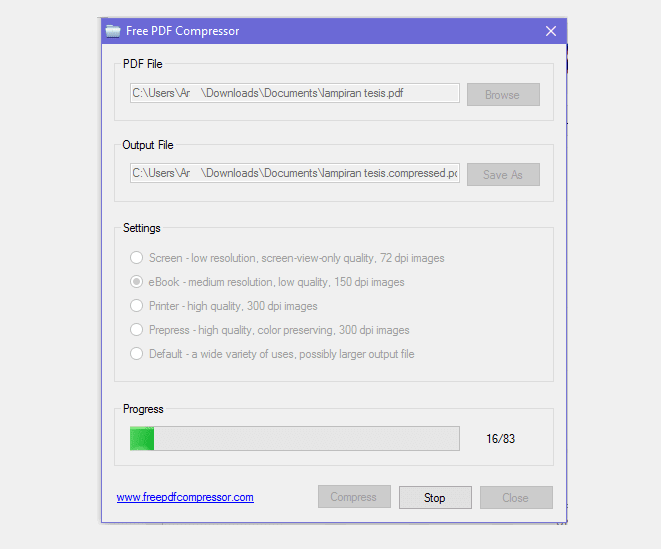Click the green compression progress bar
Image resolution: width=661 pixels, height=549 pixels.
click(295, 439)
